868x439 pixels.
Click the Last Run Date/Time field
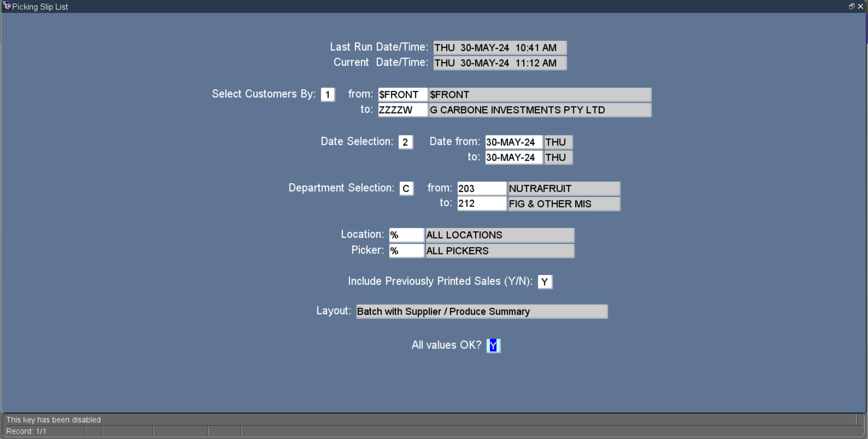tap(500, 48)
